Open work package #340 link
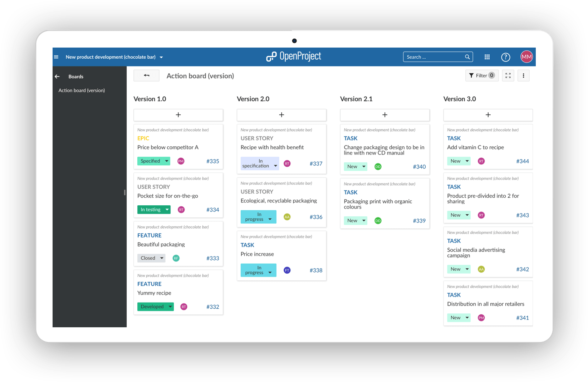Image resolution: width=588 pixels, height=382 pixels. pos(419,167)
